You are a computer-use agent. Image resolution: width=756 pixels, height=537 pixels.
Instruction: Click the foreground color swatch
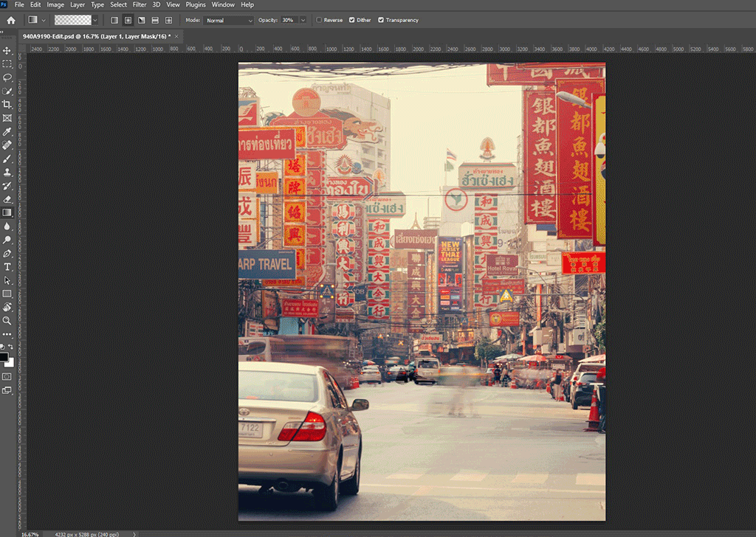pos(4,357)
